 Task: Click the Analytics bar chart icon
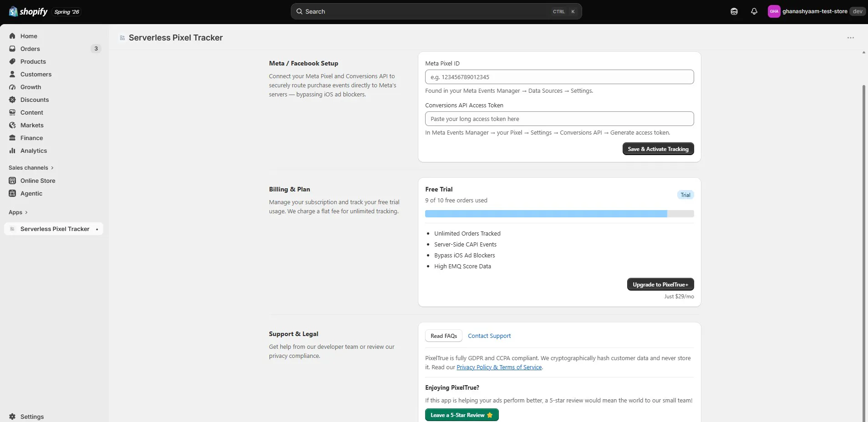coord(12,151)
